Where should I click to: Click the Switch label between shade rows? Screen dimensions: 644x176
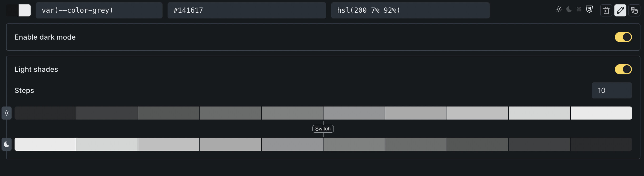point(323,129)
